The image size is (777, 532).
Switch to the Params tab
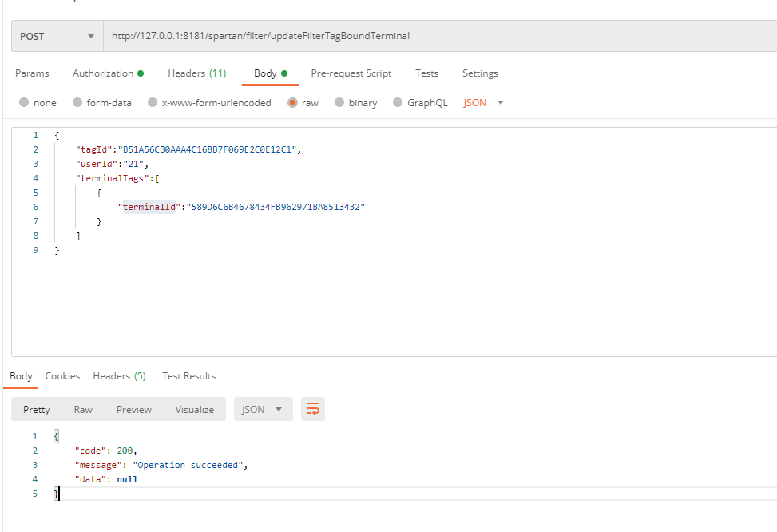click(x=32, y=73)
